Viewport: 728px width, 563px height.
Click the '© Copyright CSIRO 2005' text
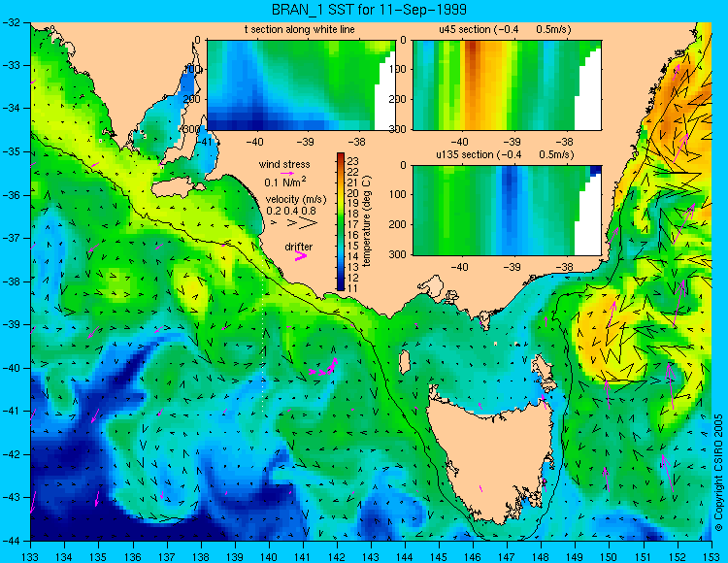pos(718,473)
